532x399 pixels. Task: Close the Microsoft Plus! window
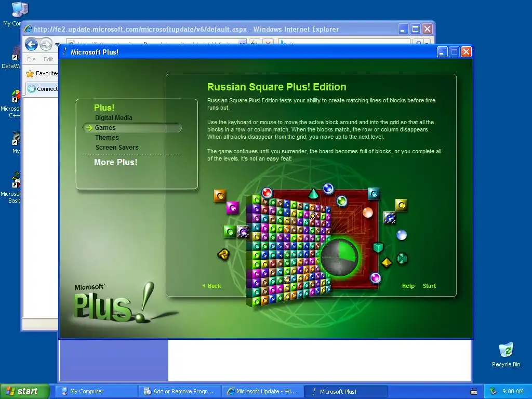point(466,52)
